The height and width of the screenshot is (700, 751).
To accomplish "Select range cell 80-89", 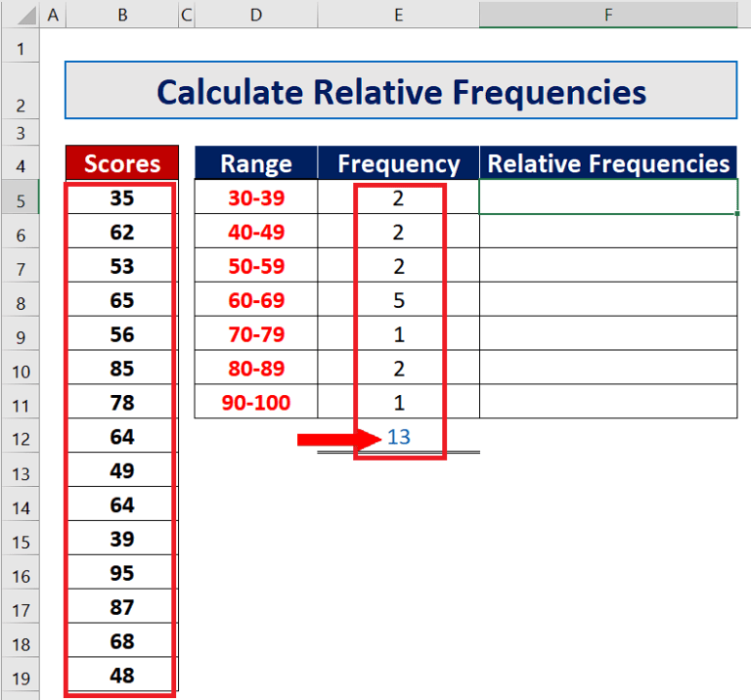I will (x=256, y=368).
